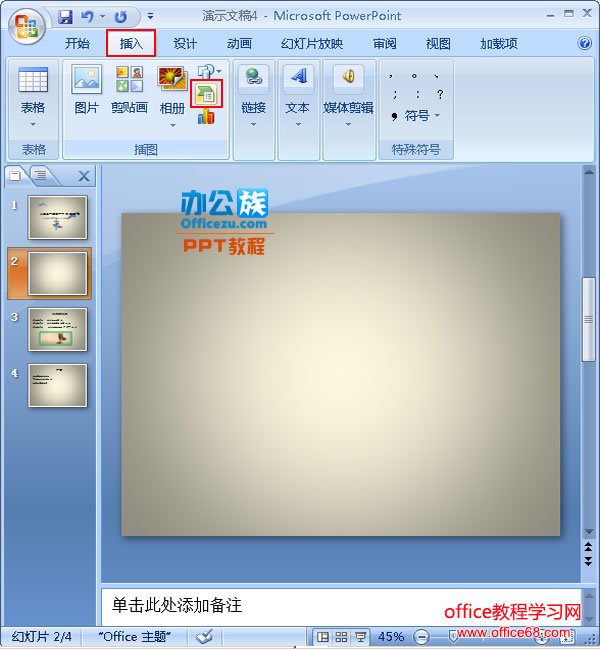Undo the last action
Screen dimensions: 600x649
pos(87,17)
